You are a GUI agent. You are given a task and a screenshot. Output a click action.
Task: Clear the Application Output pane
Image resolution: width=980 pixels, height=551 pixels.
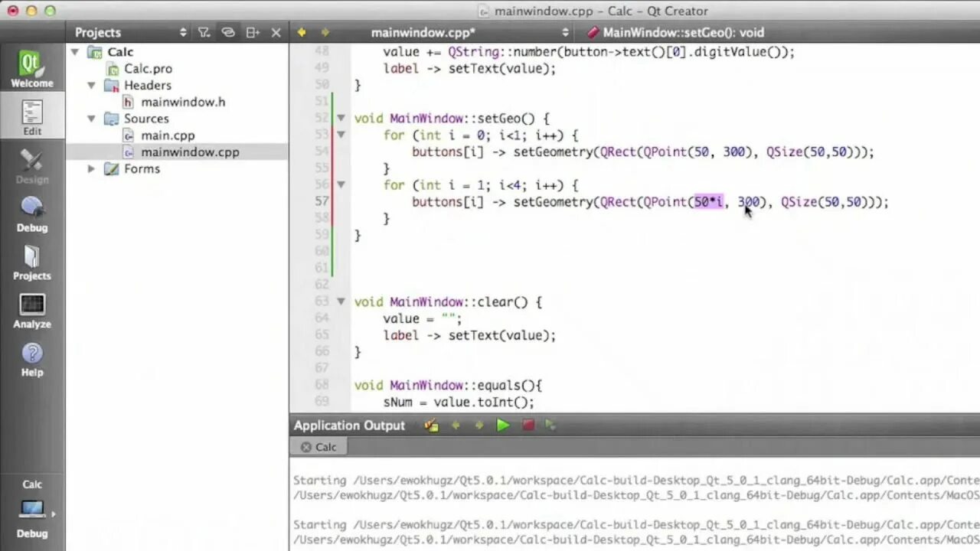(432, 425)
